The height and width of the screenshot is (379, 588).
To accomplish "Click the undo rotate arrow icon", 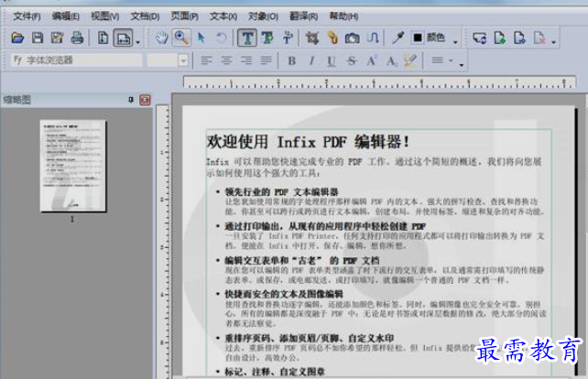I will (x=222, y=38).
